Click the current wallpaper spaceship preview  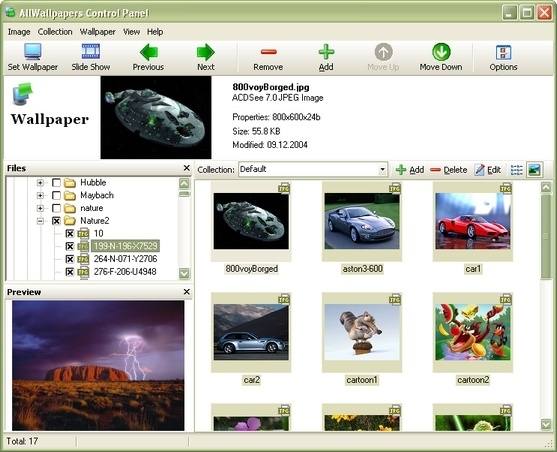pyautogui.click(x=156, y=117)
